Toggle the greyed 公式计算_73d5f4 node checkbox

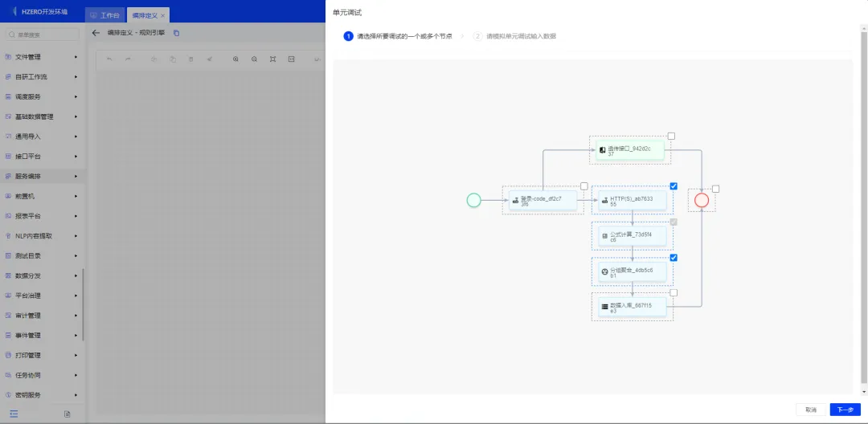coord(674,222)
